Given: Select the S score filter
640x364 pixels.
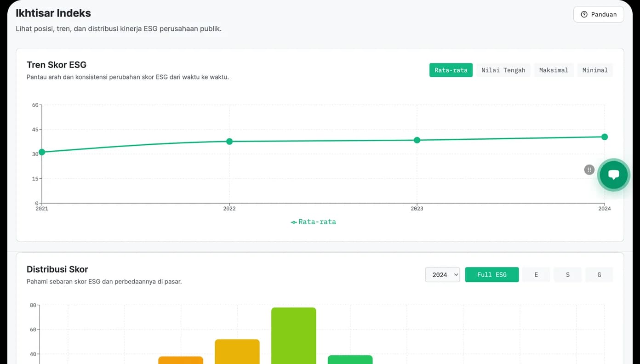Looking at the screenshot, I should click(568, 274).
